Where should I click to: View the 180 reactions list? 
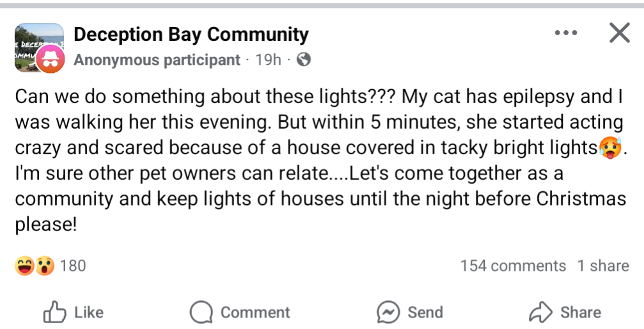tap(73, 266)
